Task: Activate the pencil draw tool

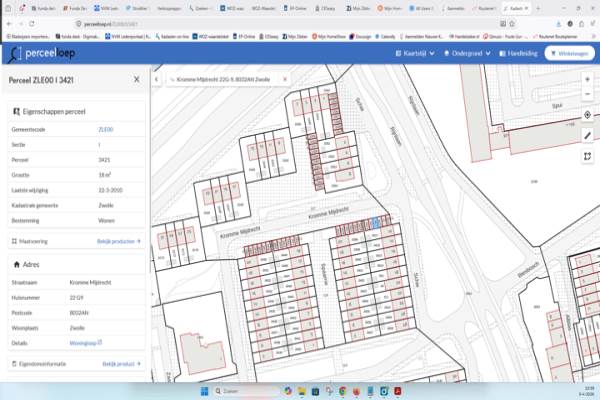Action: [588, 135]
